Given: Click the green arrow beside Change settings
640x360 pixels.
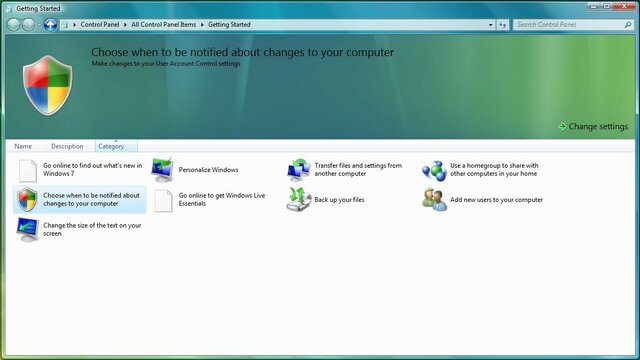Looking at the screenshot, I should pos(562,127).
